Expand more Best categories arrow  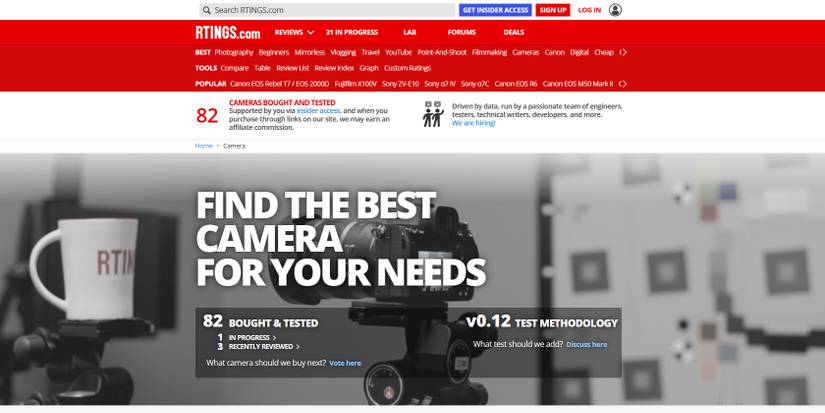[x=623, y=52]
